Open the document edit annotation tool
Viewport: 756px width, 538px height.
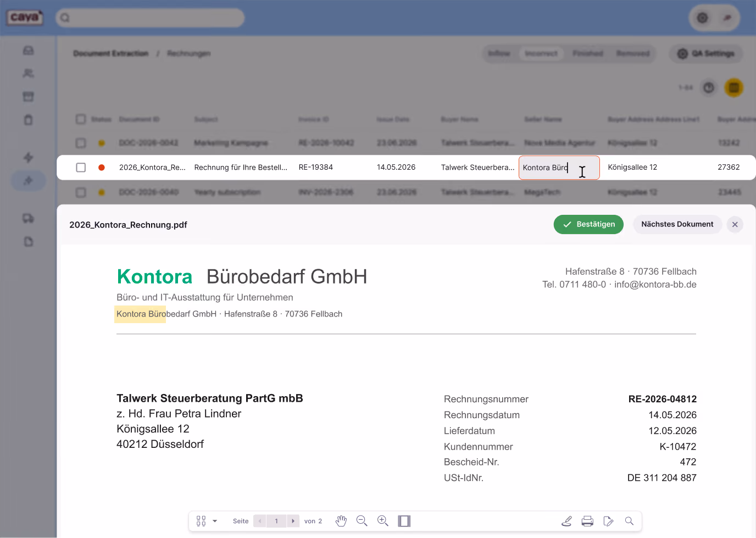click(x=608, y=521)
